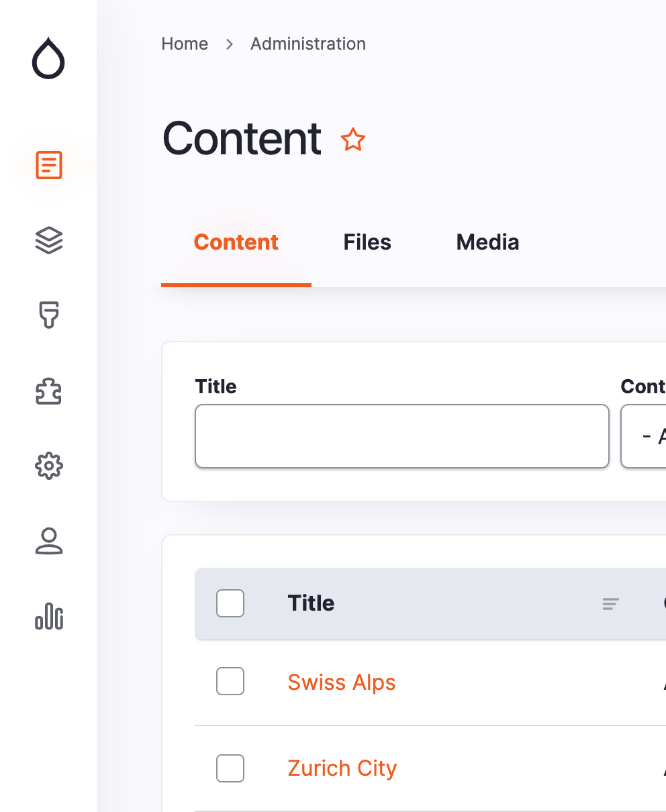Open the Extend puzzle icon
Image resolution: width=666 pixels, height=812 pixels.
click(x=49, y=391)
